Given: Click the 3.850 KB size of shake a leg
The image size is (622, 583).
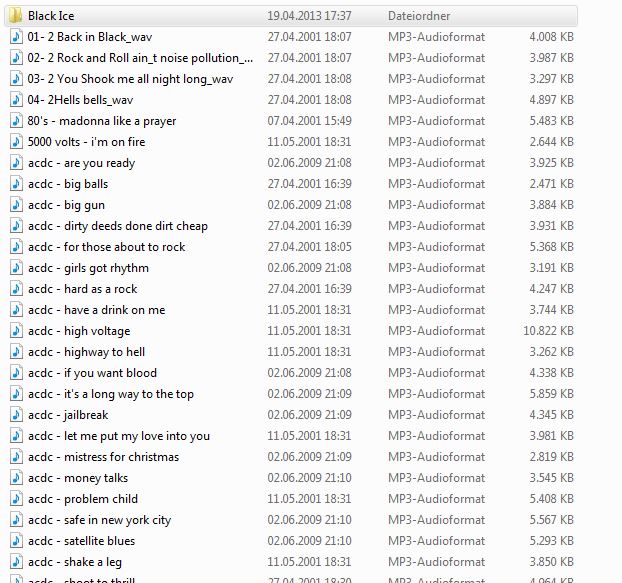Looking at the screenshot, I should click(x=551, y=562).
